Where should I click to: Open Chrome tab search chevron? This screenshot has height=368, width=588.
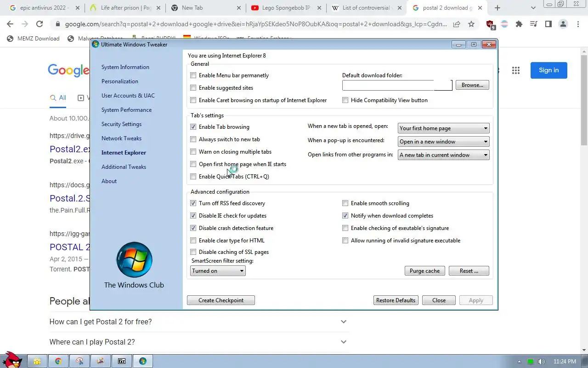(x=533, y=8)
